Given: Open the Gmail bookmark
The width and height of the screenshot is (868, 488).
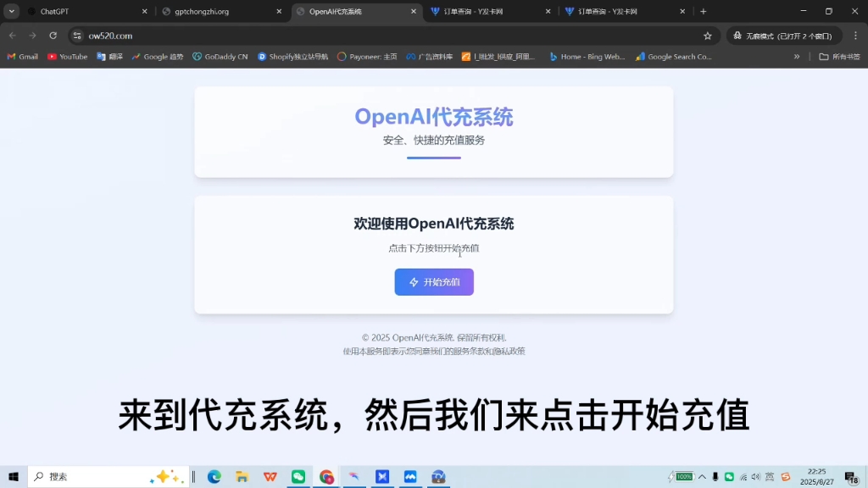Looking at the screenshot, I should tap(23, 57).
